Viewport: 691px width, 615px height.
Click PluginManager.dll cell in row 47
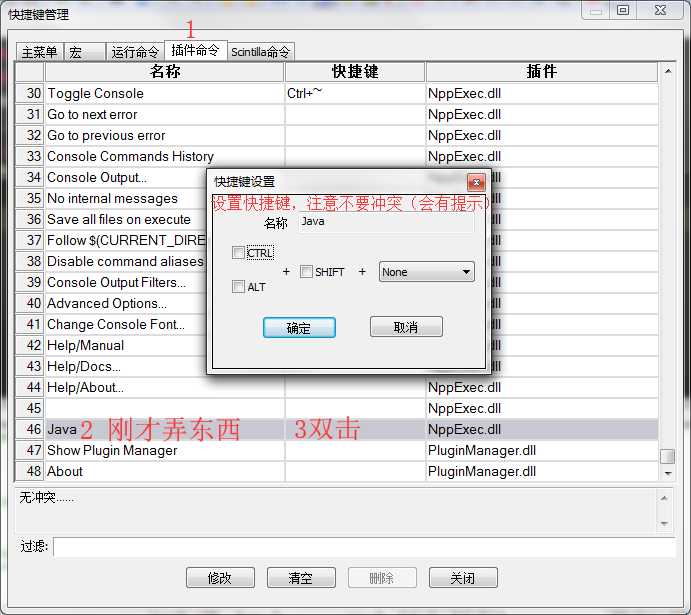(542, 451)
